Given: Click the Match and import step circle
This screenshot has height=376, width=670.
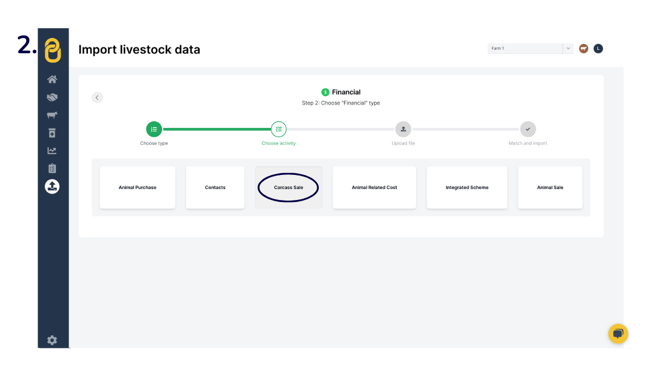Looking at the screenshot, I should 528,129.
